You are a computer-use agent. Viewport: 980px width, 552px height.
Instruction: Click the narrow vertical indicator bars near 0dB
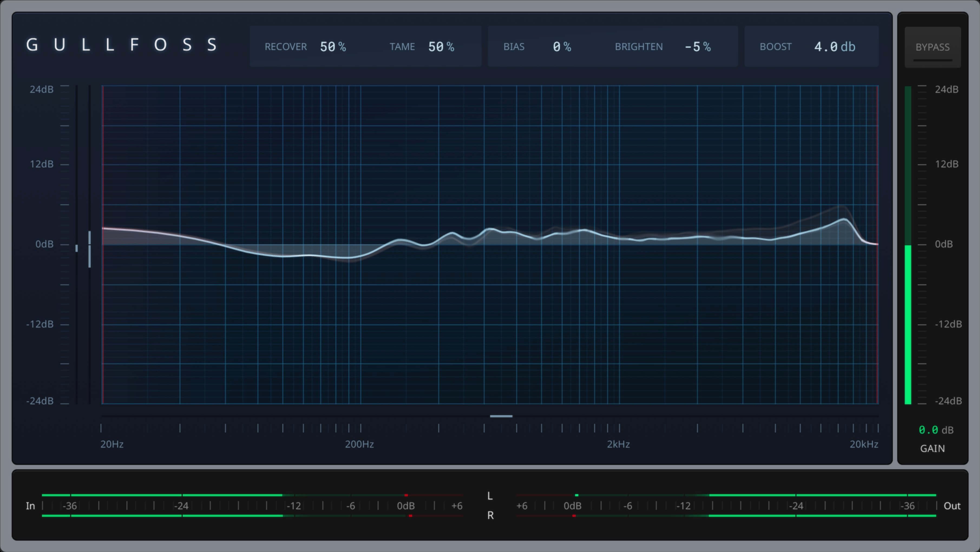pyautogui.click(x=83, y=249)
